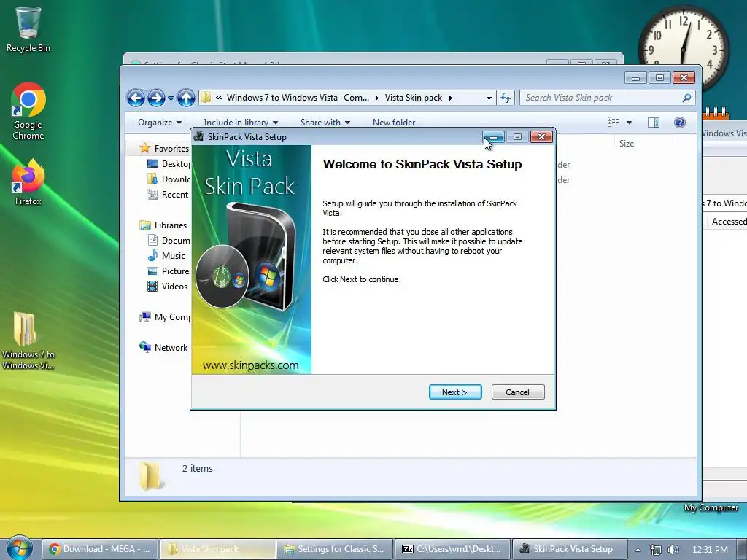Close the SkinPack Vista Setup dialog
The image size is (747, 560).
tap(542, 137)
